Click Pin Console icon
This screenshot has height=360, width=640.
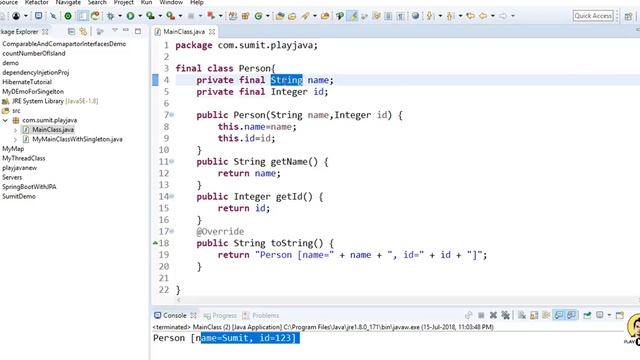(x=587, y=315)
